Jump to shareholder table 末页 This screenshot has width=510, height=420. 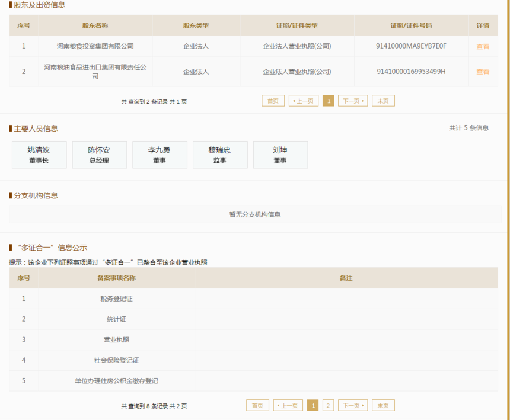383,101
